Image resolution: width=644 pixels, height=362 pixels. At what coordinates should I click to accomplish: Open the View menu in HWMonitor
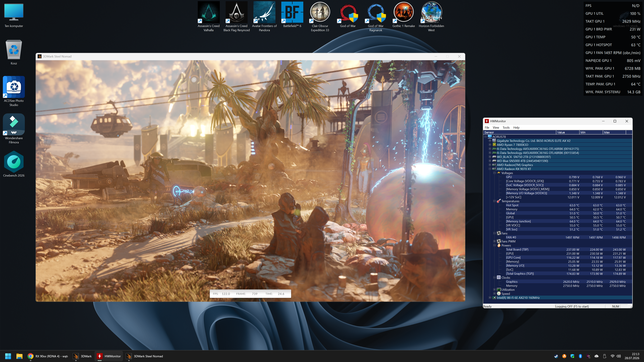496,127
